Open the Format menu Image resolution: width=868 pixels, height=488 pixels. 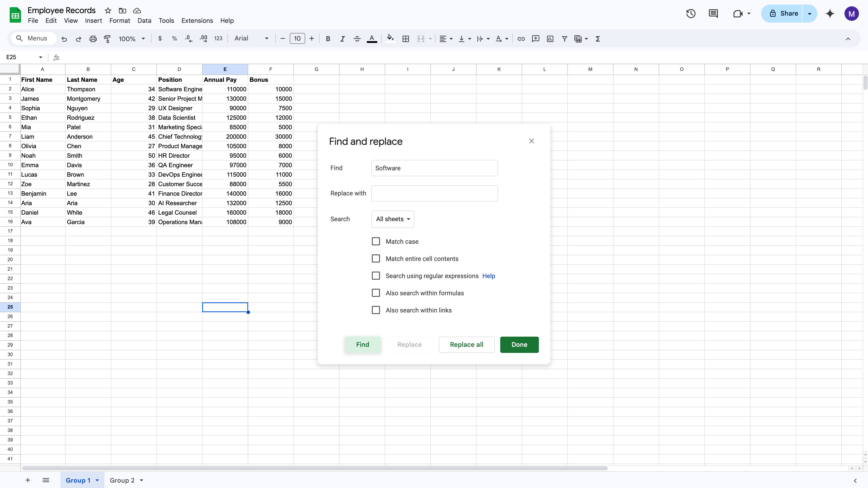(120, 21)
